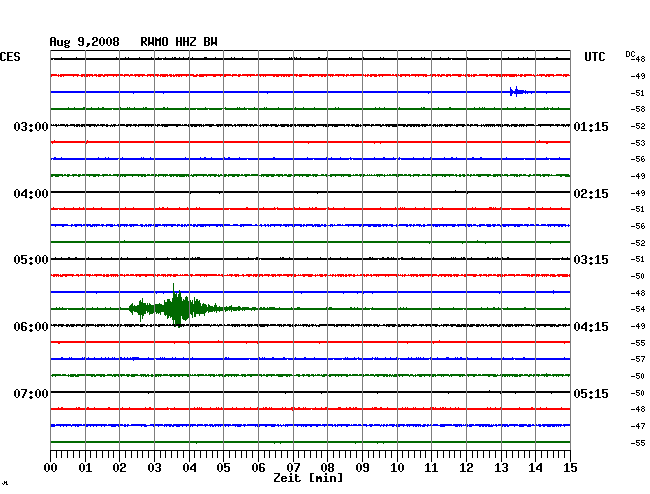Select minute tick label 04
This screenshot has height=494, width=650.
point(189,467)
